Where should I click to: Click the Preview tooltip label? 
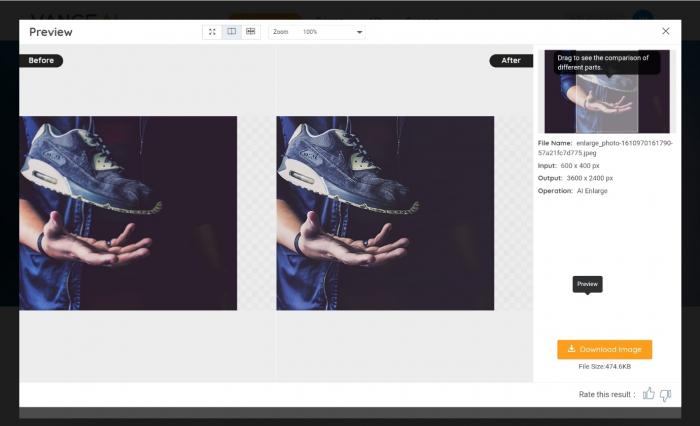(x=588, y=284)
